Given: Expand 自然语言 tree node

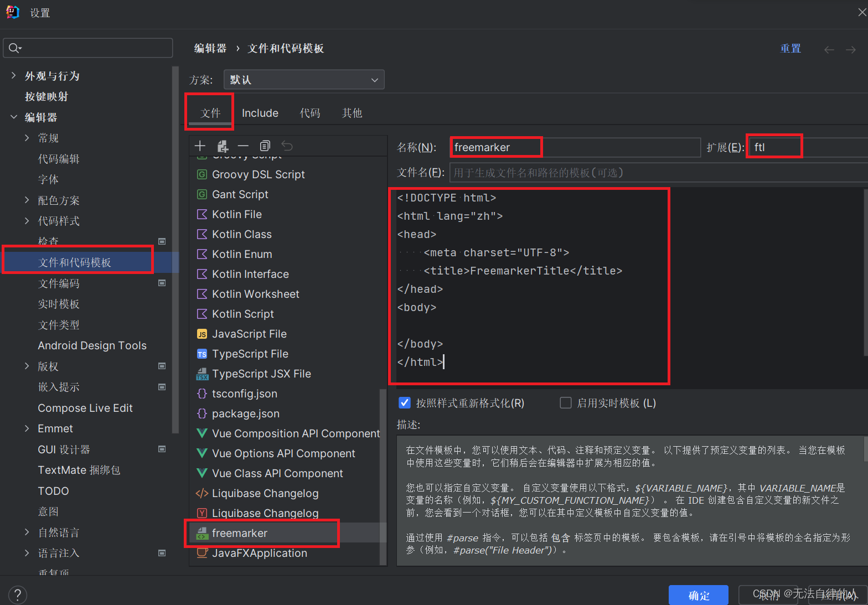Looking at the screenshot, I should tap(27, 532).
